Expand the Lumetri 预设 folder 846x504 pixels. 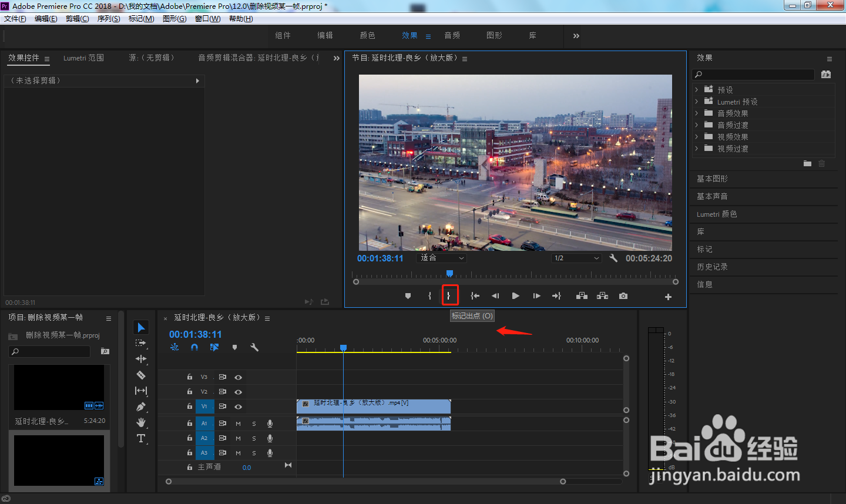point(697,102)
